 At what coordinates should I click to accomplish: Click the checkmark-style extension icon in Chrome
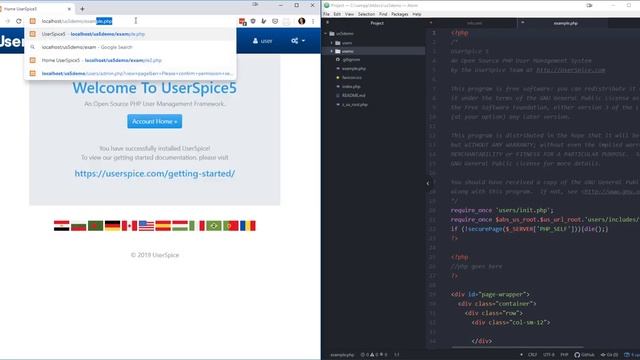pos(264,21)
